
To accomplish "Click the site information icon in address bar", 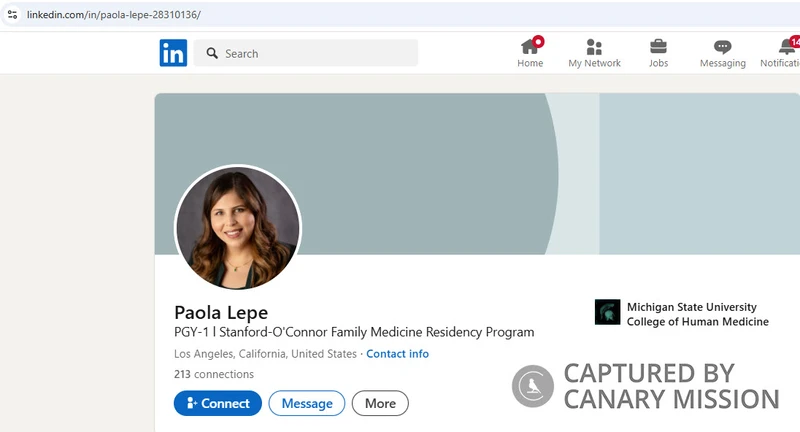I will tap(12, 14).
